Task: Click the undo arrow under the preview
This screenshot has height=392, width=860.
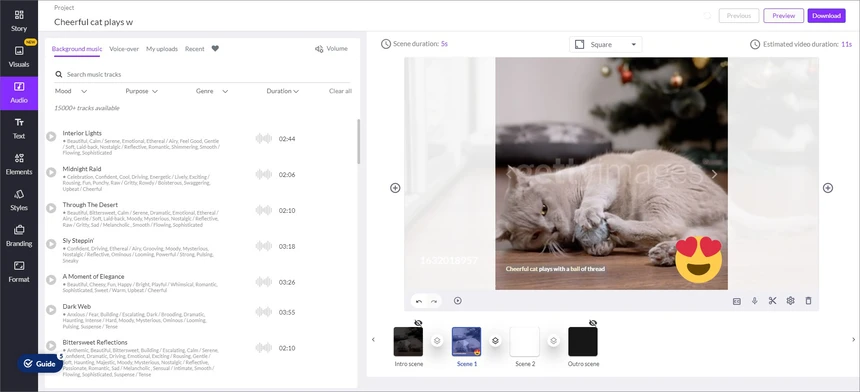Action: [419, 301]
